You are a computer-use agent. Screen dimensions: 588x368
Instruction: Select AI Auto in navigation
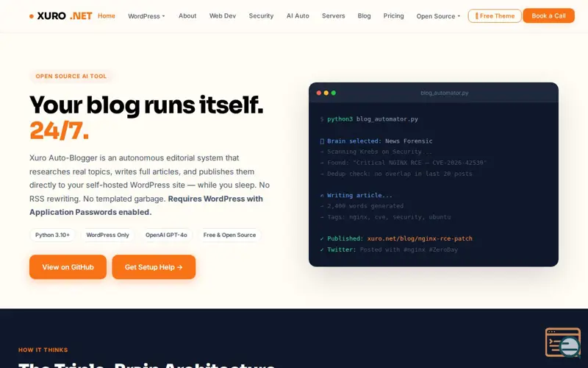click(x=298, y=15)
